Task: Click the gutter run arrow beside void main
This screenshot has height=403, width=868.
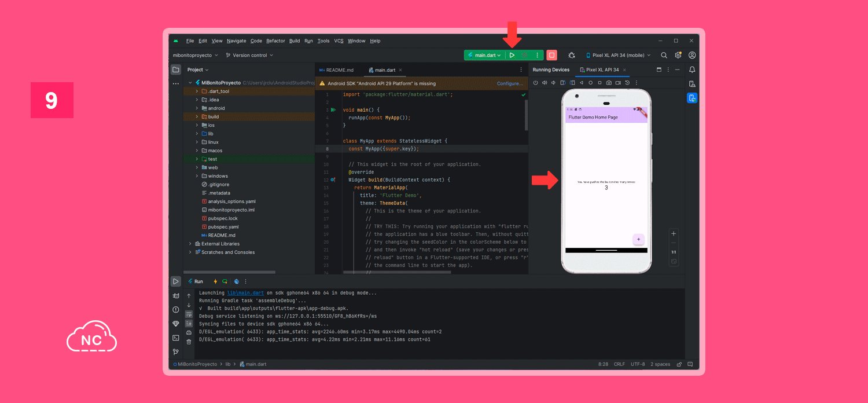Action: pyautogui.click(x=333, y=109)
